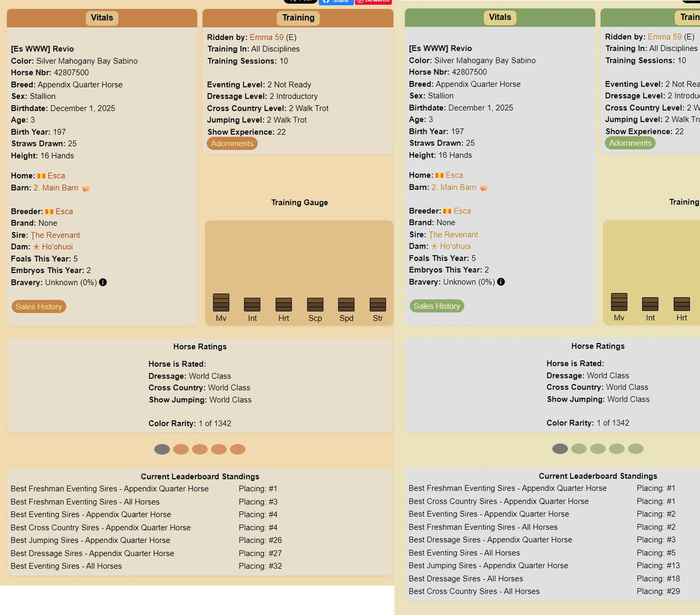Click the Mv gauge bar on orange page

coord(221,303)
